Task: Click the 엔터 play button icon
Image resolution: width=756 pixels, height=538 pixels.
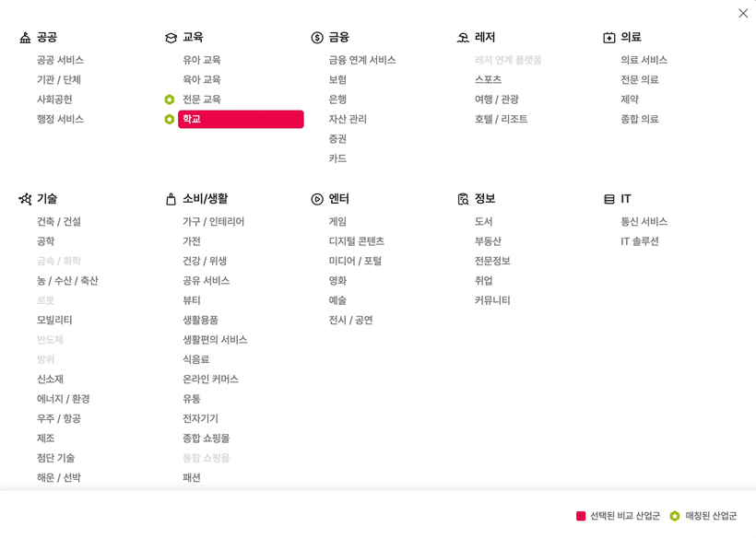Action: coord(317,199)
